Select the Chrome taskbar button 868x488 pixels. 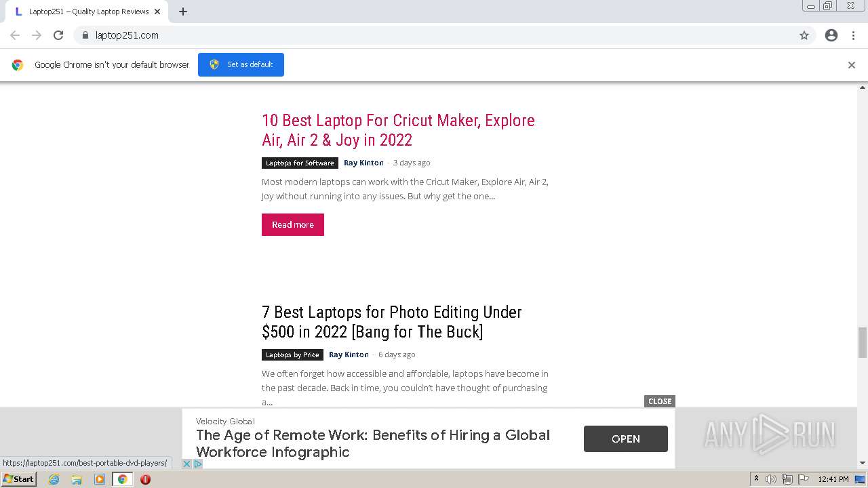pyautogui.click(x=123, y=479)
